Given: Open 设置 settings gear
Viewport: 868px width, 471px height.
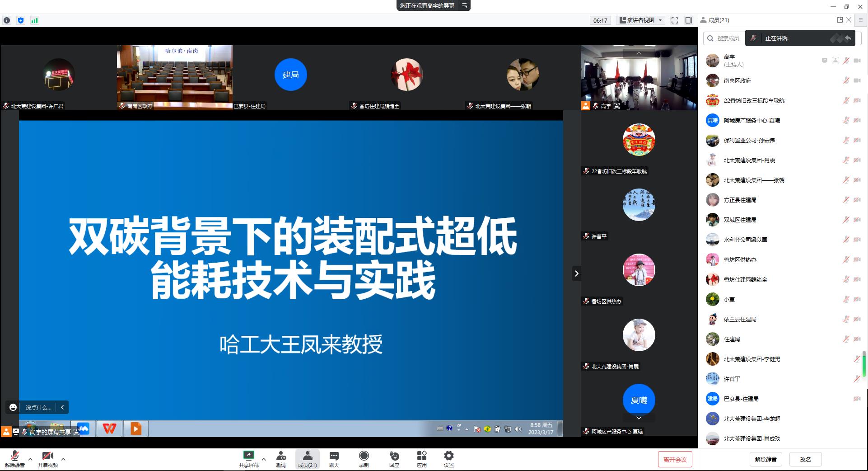Looking at the screenshot, I should [448, 459].
